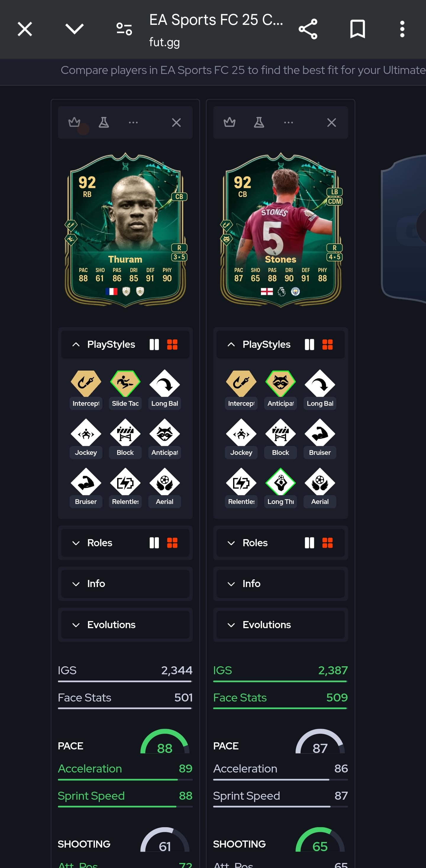Tap the browser collapse chevron
The image size is (426, 868).
[74, 29]
